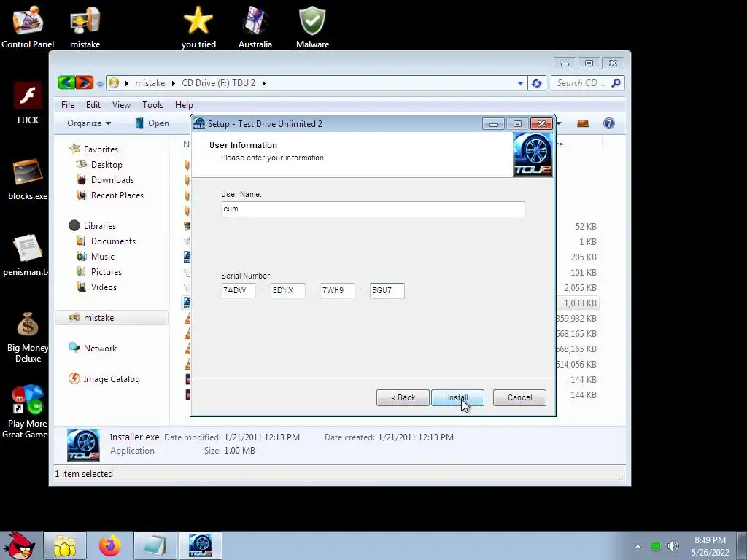This screenshot has width=747, height=560.
Task: Select Network in navigation pane
Action: coord(100,349)
